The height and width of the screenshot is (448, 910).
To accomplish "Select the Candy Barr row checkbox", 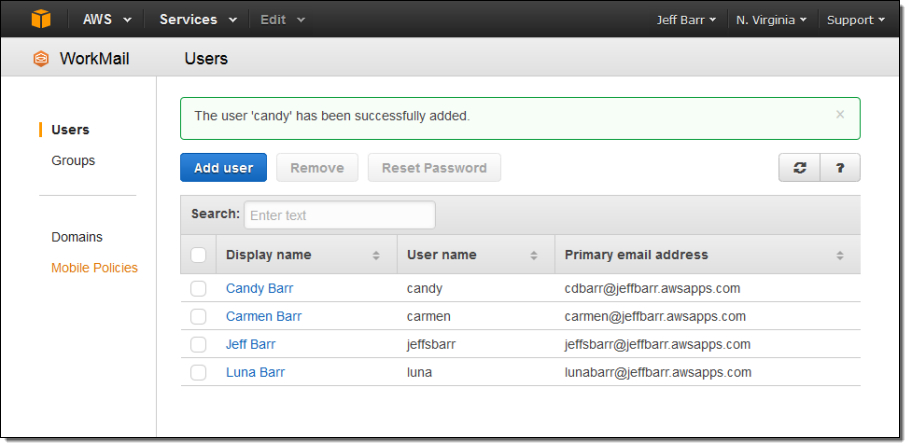I will pos(198,288).
